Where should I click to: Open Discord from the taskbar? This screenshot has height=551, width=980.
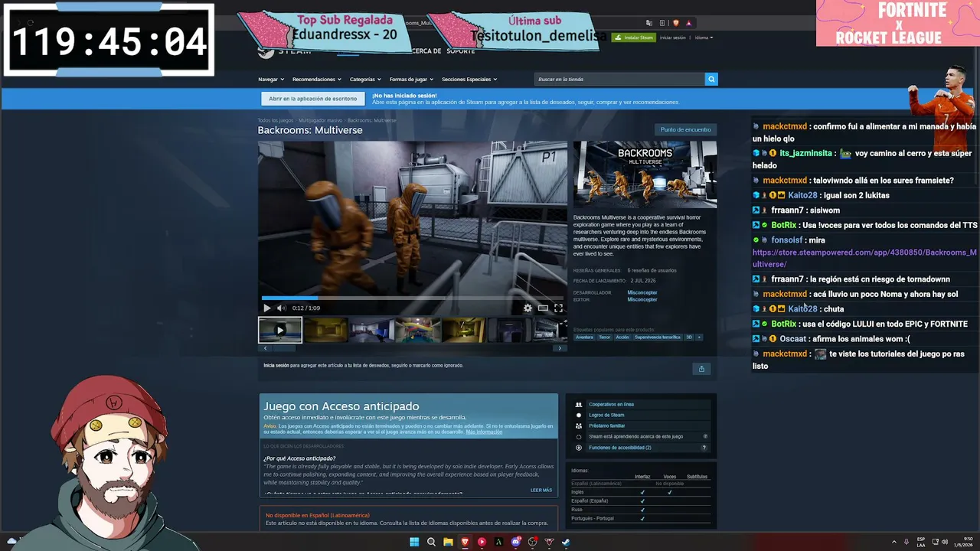click(x=515, y=542)
